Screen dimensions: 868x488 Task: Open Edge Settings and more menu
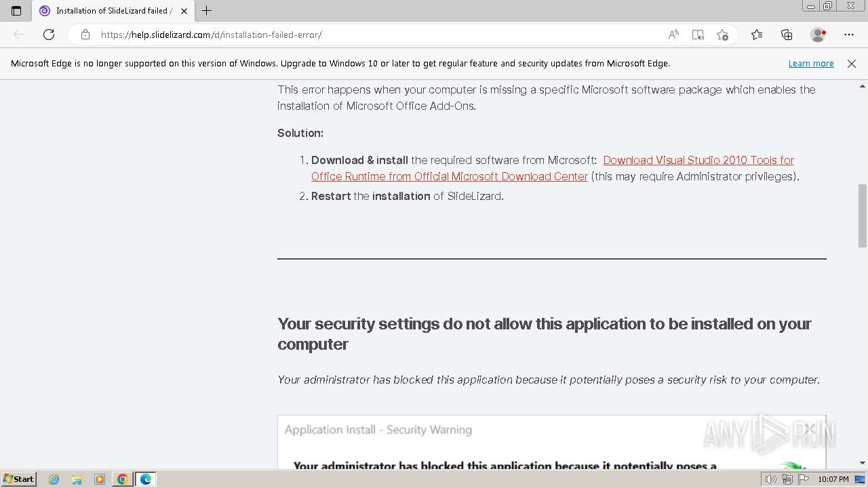(849, 35)
